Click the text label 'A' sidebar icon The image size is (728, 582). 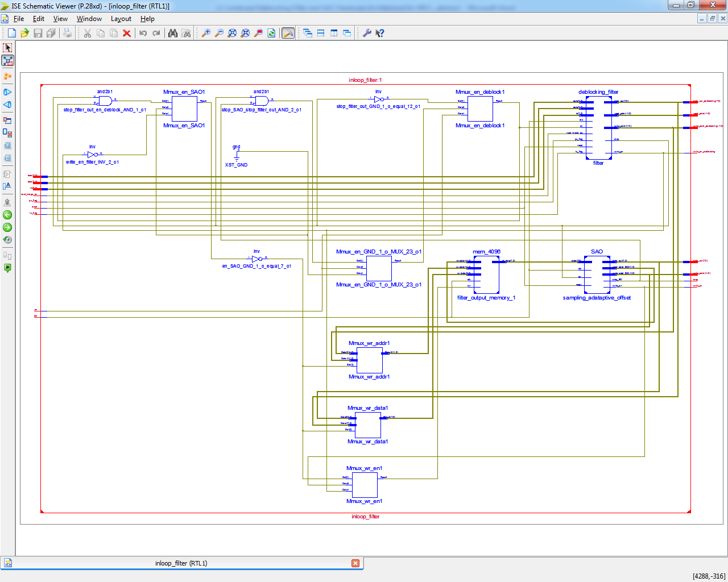tap(7, 186)
